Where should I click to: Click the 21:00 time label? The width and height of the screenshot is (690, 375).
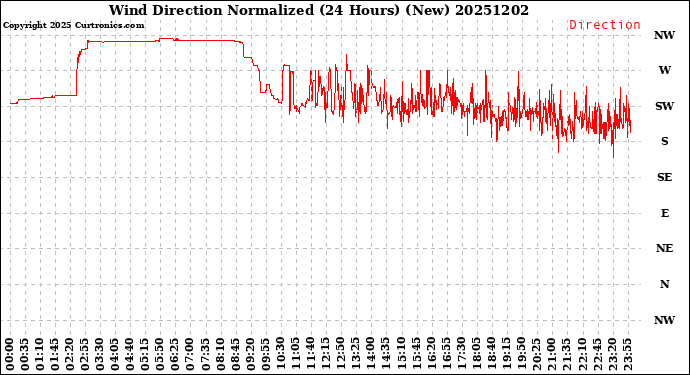[x=552, y=354]
